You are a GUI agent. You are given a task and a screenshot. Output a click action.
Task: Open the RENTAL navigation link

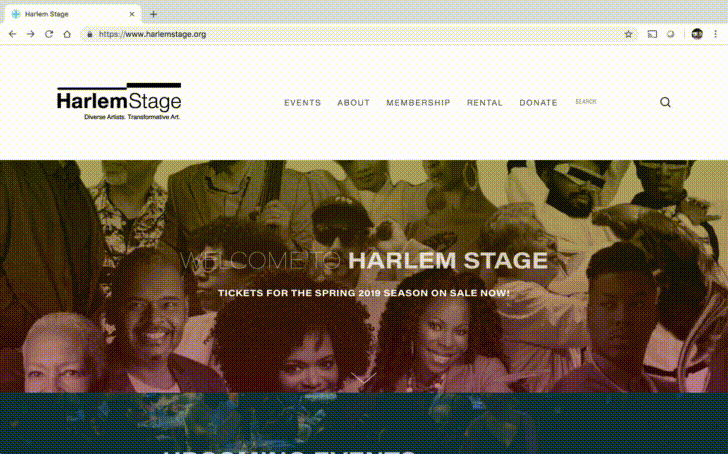click(x=485, y=103)
